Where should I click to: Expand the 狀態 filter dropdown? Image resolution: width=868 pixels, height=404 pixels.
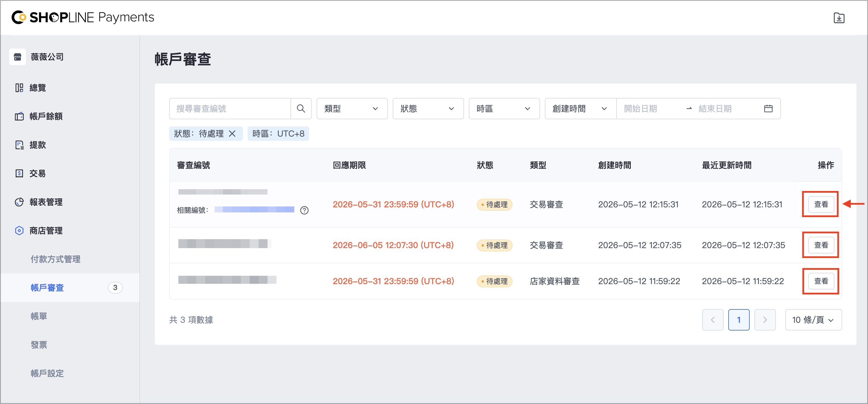click(x=428, y=109)
